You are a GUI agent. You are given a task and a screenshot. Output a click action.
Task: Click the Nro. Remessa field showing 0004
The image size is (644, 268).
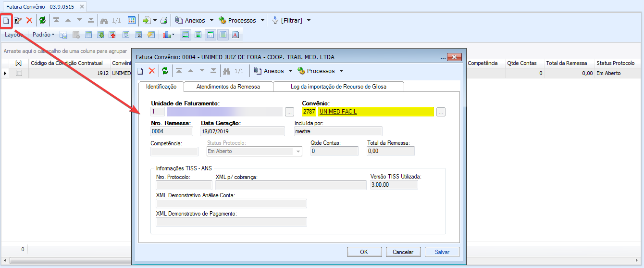[172, 131]
